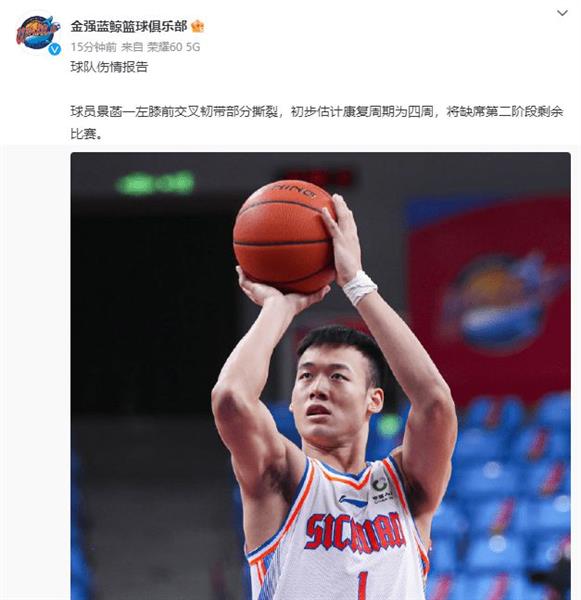Open the 金强蓝鲸篮球俱乐部 profile name
The width and height of the screenshot is (581, 600).
pyautogui.click(x=129, y=26)
